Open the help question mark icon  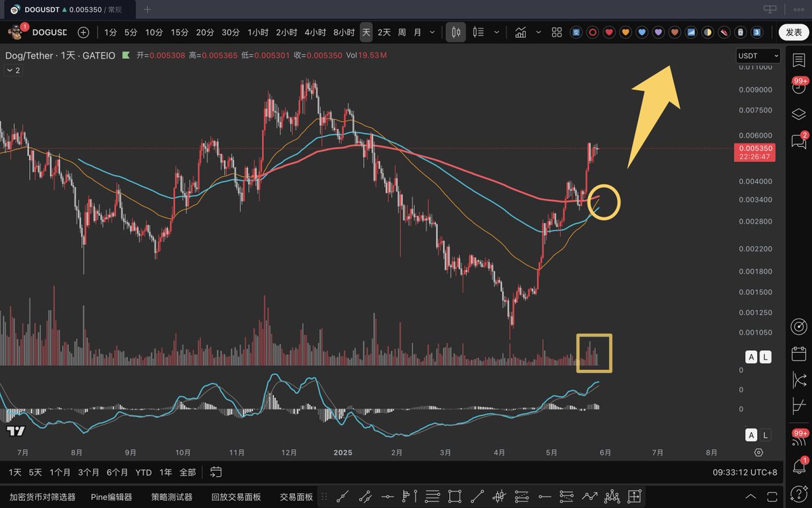pyautogui.click(x=798, y=492)
